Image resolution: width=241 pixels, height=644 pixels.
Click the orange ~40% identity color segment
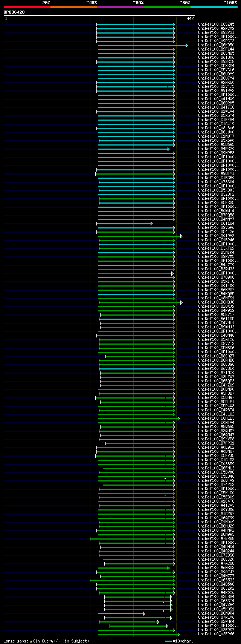pos(73,7)
